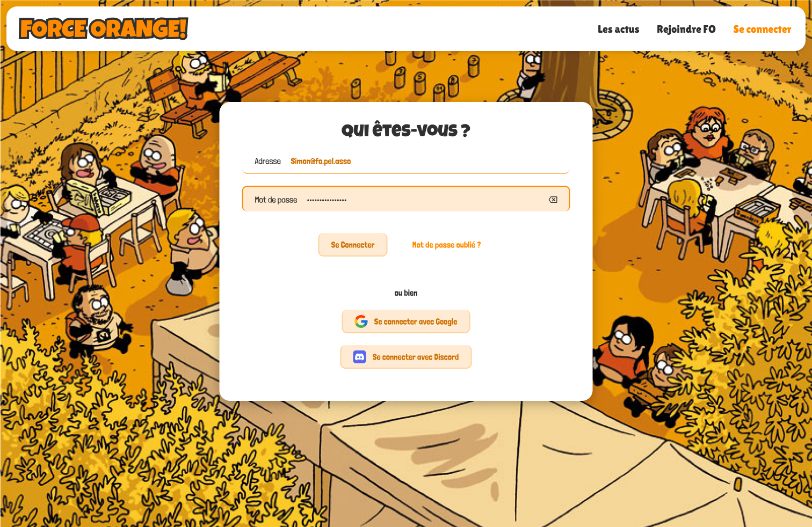Sign in via Se connecter avec Google
The width and height of the screenshot is (812, 527).
tap(406, 321)
